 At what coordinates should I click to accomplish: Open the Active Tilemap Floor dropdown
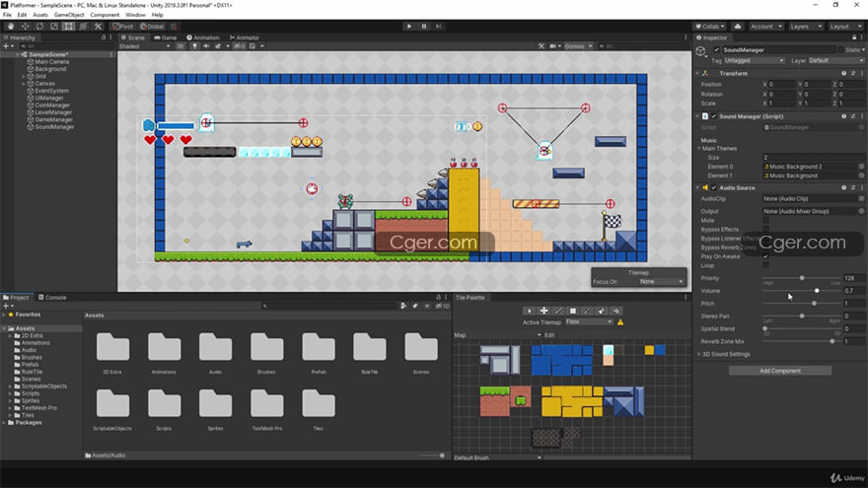coord(589,321)
